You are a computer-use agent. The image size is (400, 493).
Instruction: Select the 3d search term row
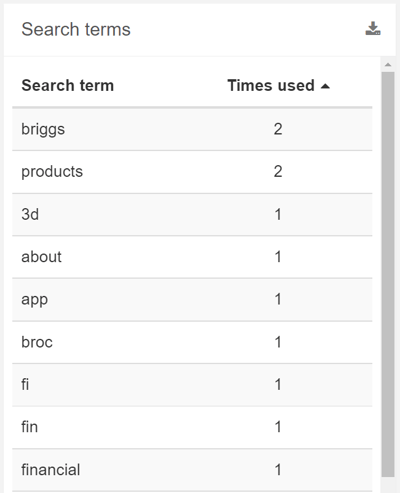pyautogui.click(x=192, y=214)
